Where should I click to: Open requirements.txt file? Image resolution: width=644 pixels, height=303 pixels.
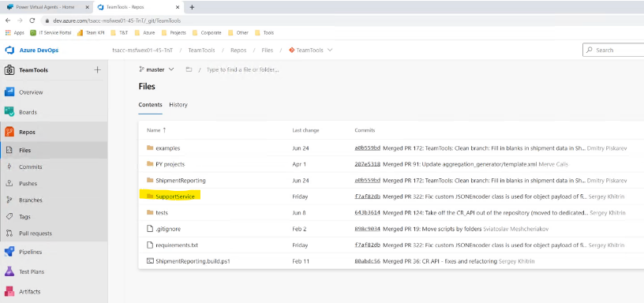coord(177,245)
